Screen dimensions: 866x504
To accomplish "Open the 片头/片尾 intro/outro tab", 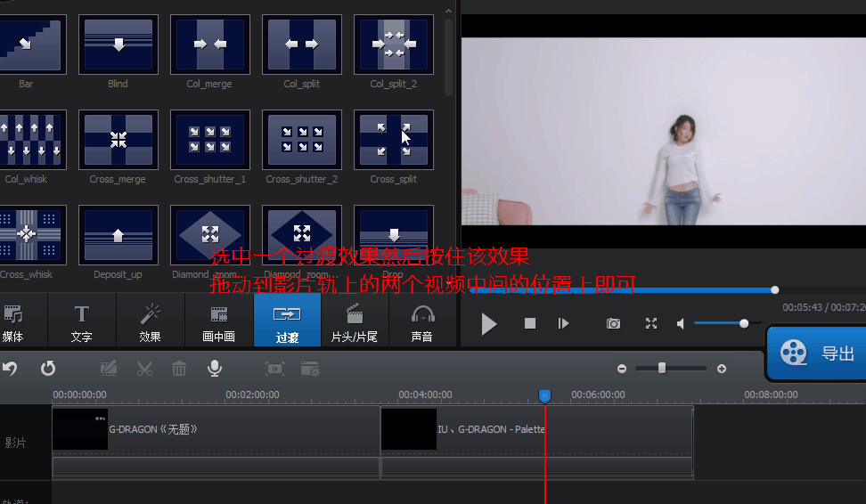I will [355, 321].
